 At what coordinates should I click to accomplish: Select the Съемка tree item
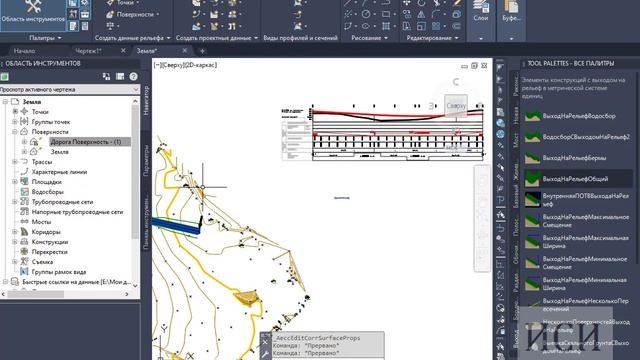42,262
